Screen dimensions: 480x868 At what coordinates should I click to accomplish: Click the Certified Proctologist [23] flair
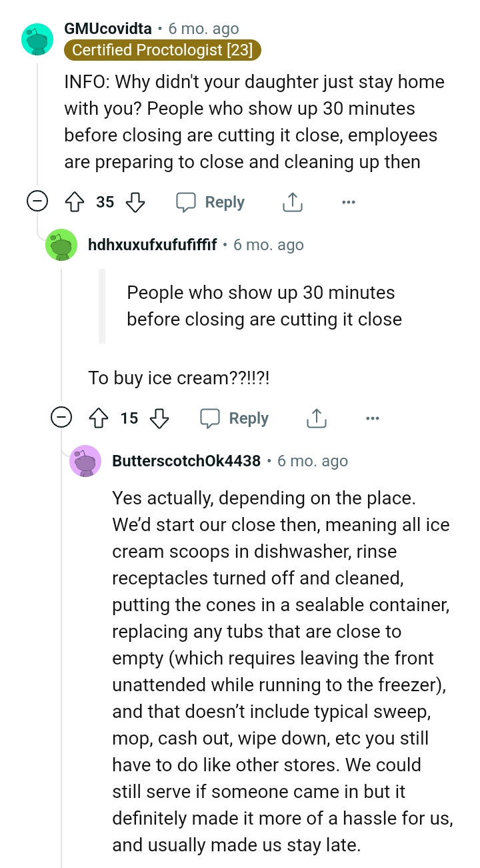(x=162, y=50)
